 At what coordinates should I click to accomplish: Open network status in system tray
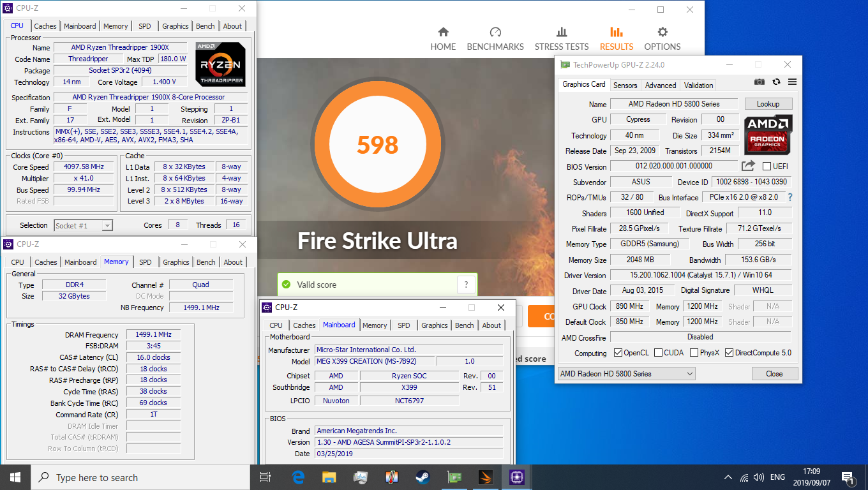pos(744,477)
